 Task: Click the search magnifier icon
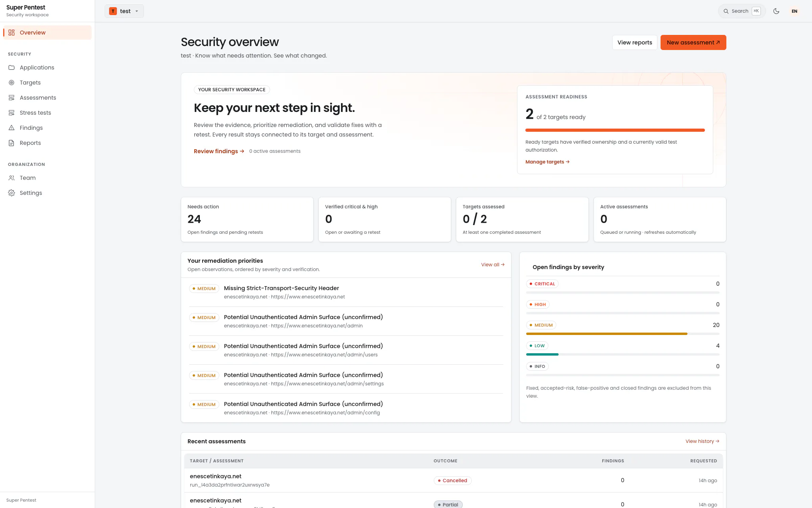(726, 11)
